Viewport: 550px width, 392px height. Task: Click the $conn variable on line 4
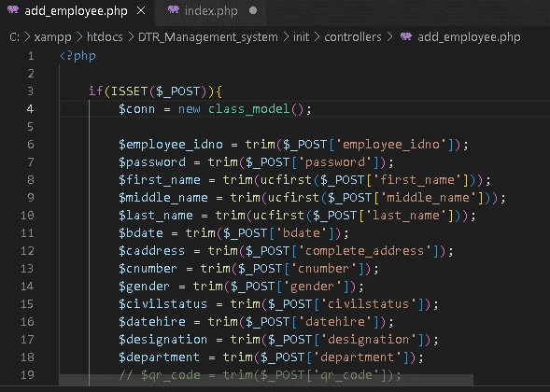(x=136, y=109)
